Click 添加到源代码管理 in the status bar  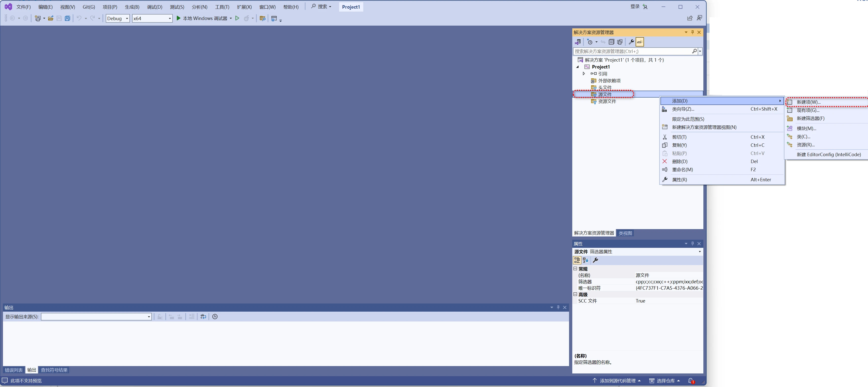tap(617, 381)
